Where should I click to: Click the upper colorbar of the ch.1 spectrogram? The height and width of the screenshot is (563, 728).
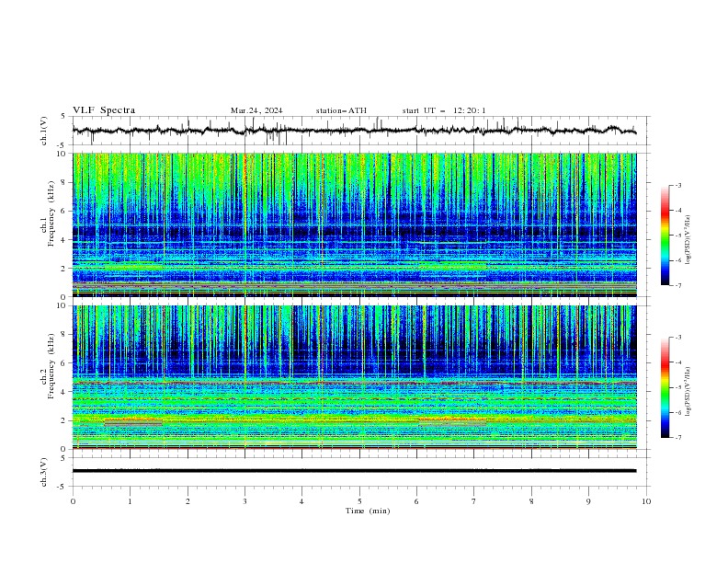tap(665, 236)
